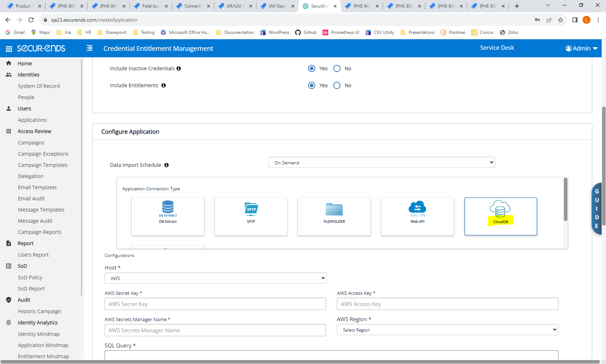Image resolution: width=606 pixels, height=364 pixels.
Task: Select the CloudDB connection type
Action: click(x=501, y=216)
